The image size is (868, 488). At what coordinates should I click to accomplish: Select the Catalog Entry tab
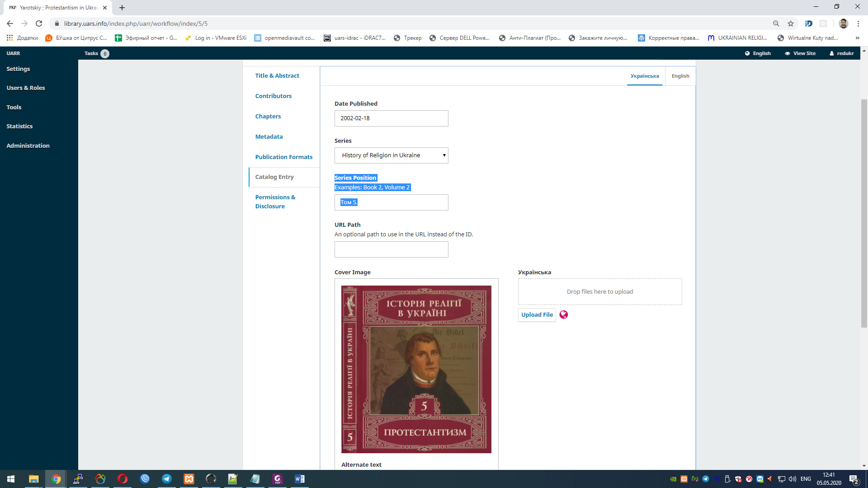point(284,177)
